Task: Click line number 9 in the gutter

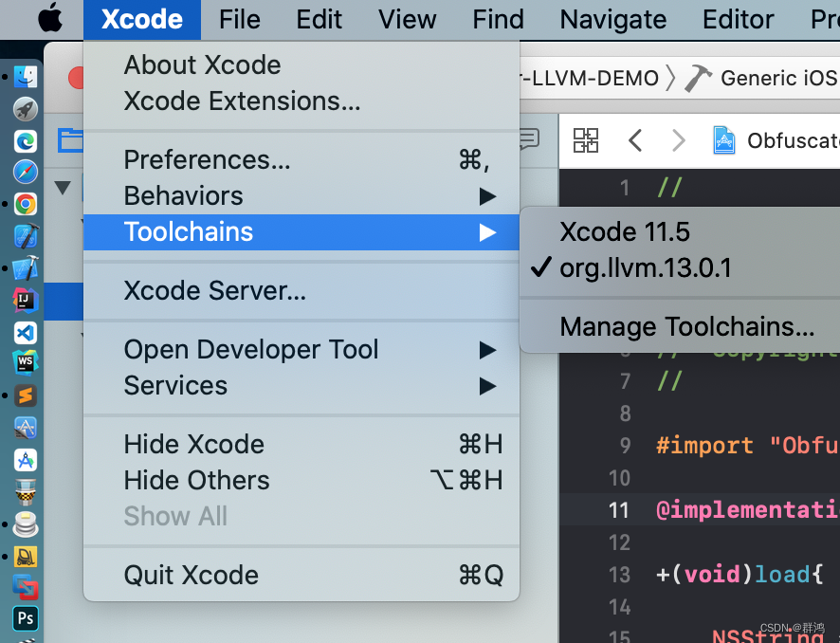Action: click(x=625, y=446)
